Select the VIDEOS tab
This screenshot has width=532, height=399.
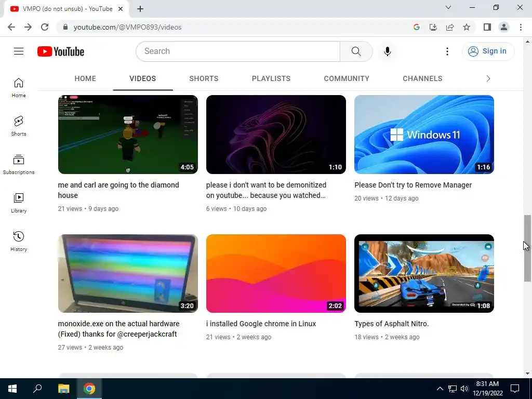click(142, 79)
